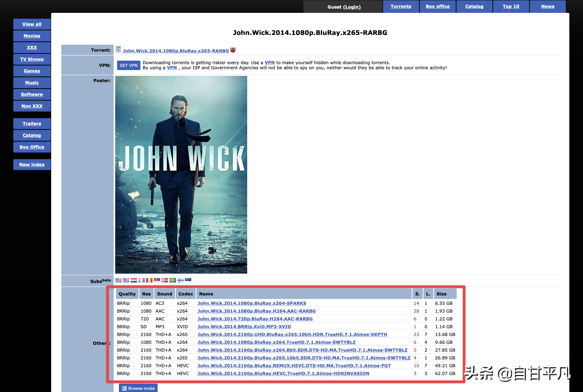Click the Guest Login link

[352, 7]
